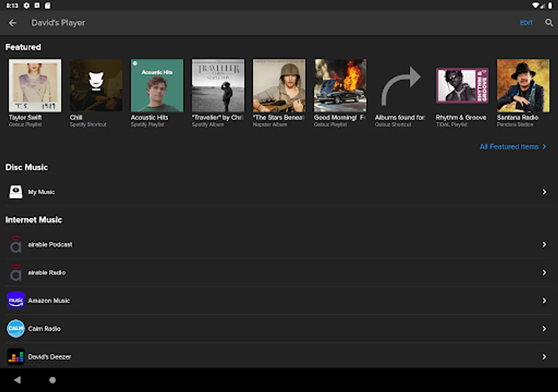Open Good Morning playlist burning car cover

tap(340, 85)
